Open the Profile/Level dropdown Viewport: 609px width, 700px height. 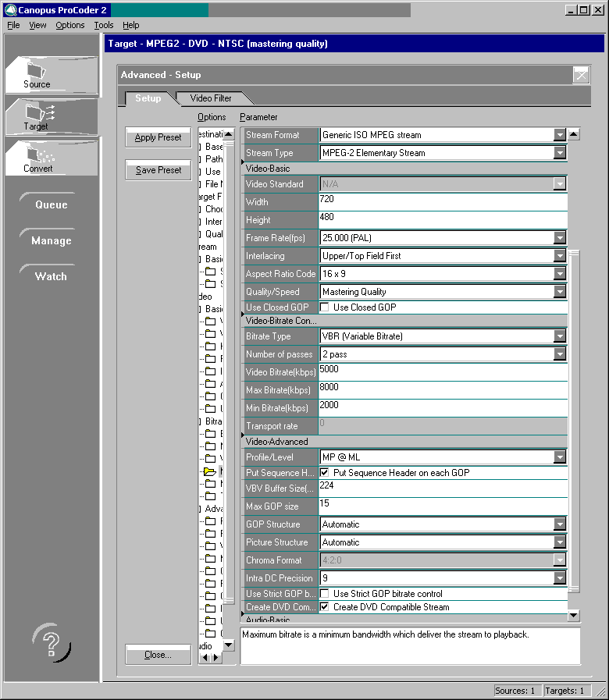tap(559, 457)
